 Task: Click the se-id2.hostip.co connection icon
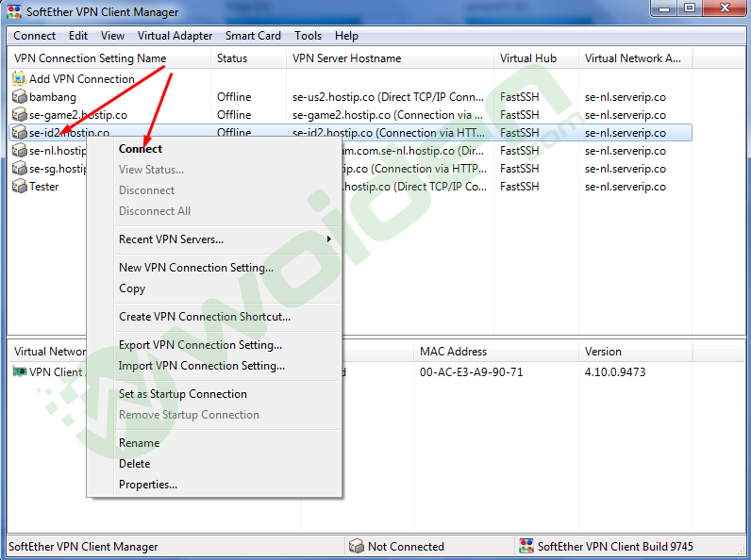coord(19,133)
